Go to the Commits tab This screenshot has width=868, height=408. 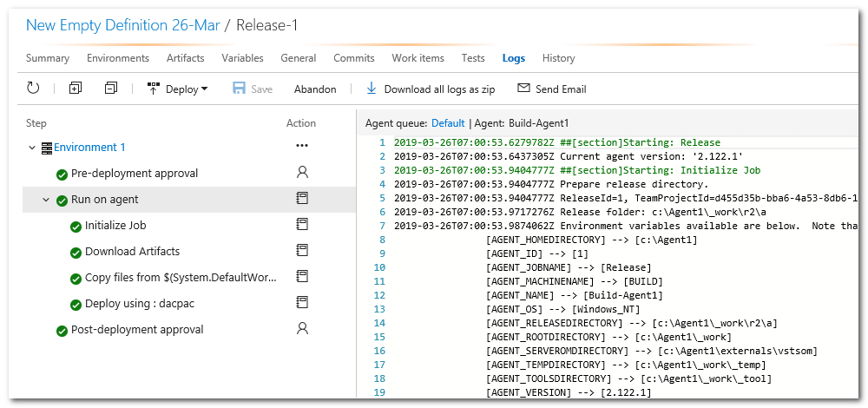point(354,58)
